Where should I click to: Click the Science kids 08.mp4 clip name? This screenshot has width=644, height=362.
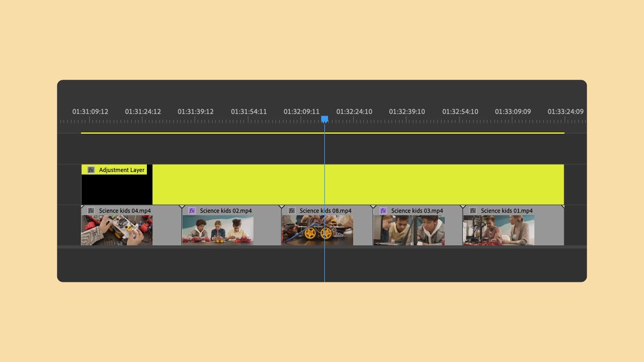(326, 211)
